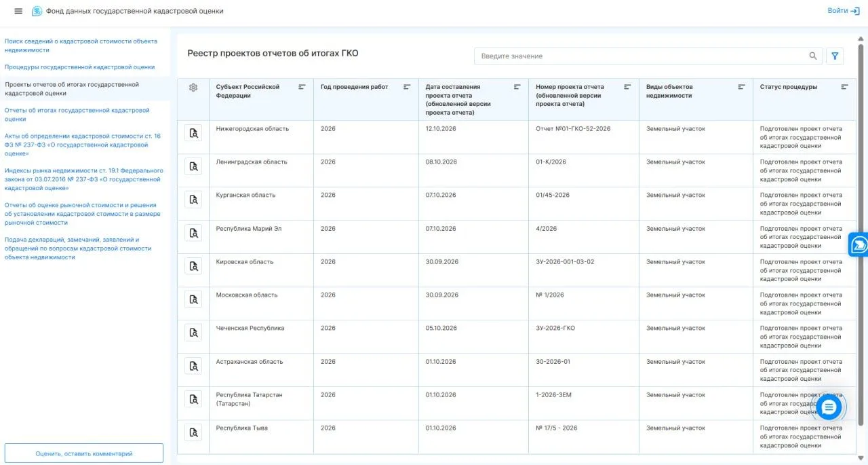This screenshot has width=868, height=465.
Task: Open Отчеты об итогах государственной кадастровой оценки
Action: (x=77, y=114)
